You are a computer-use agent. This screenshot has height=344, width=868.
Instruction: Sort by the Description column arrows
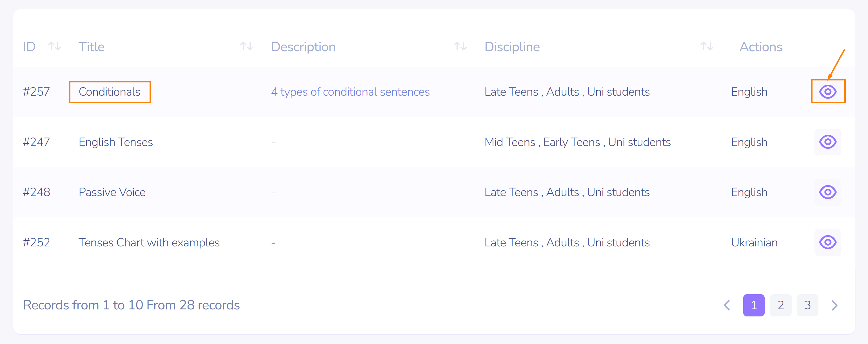460,46
